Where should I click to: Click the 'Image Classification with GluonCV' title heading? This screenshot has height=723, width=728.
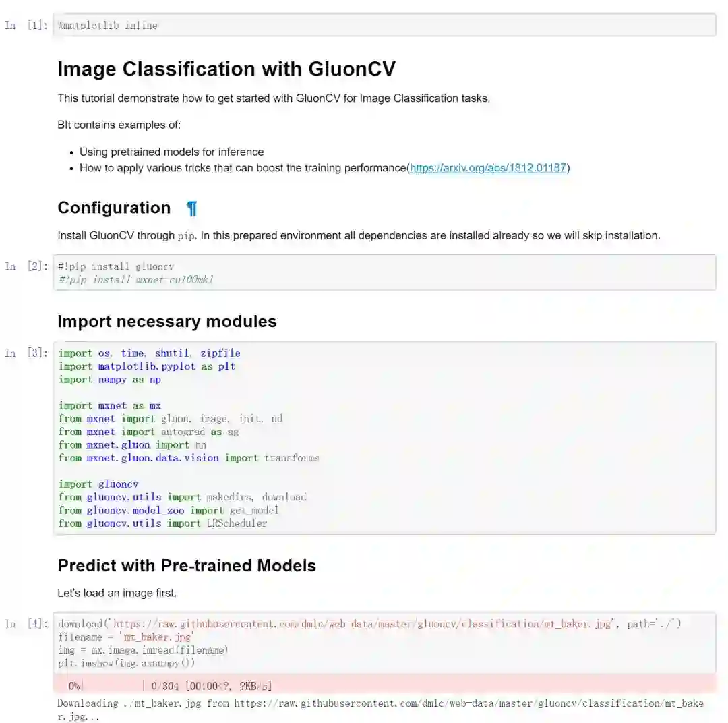coord(226,69)
